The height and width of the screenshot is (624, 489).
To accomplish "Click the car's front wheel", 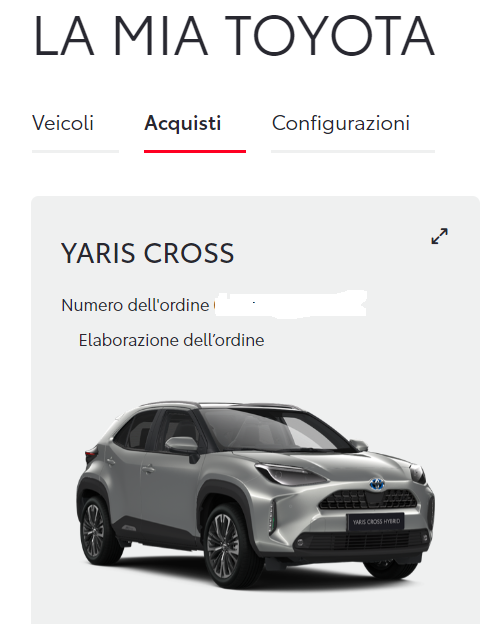I will [x=232, y=546].
